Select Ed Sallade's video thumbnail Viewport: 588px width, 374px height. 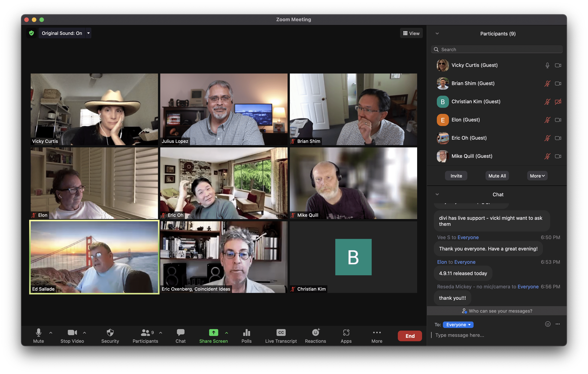[x=94, y=257]
